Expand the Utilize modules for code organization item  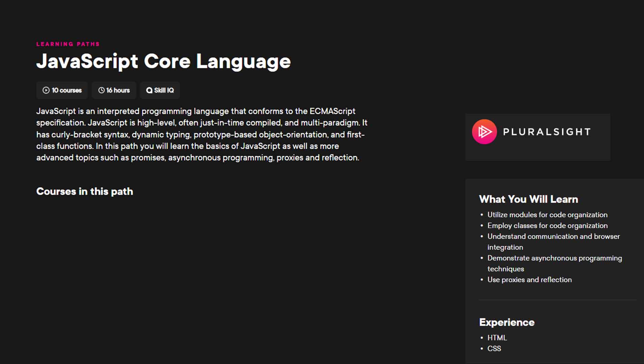(547, 215)
